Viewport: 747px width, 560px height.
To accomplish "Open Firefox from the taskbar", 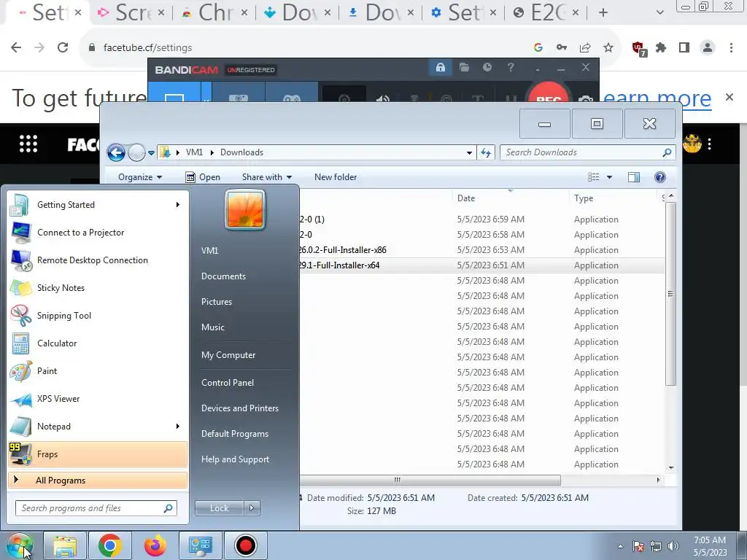I will point(155,545).
